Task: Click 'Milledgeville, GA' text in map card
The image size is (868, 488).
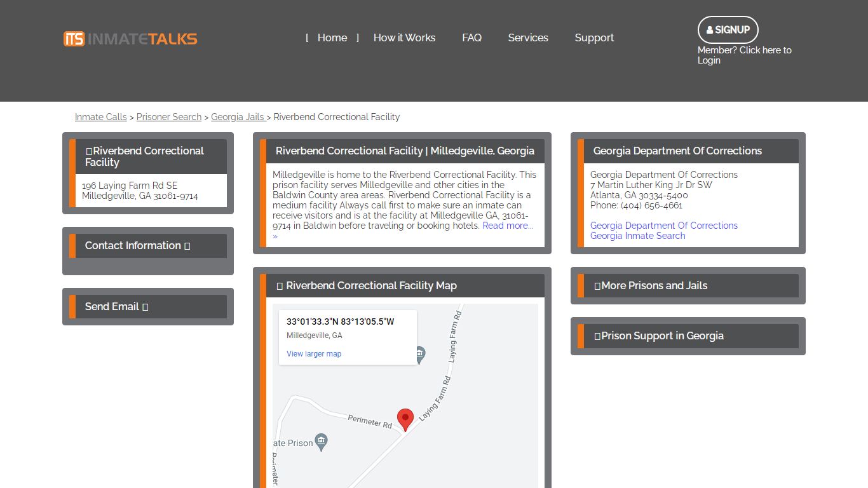Action: point(314,335)
